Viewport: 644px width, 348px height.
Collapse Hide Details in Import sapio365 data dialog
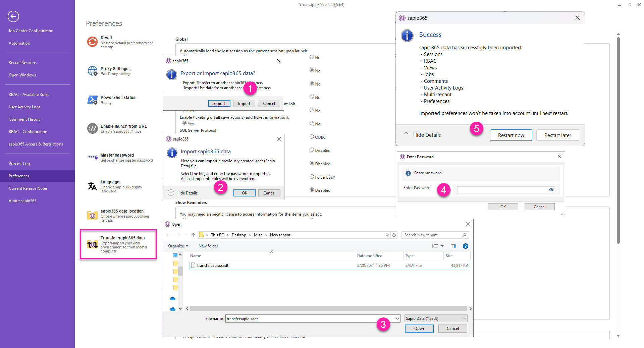(x=183, y=193)
